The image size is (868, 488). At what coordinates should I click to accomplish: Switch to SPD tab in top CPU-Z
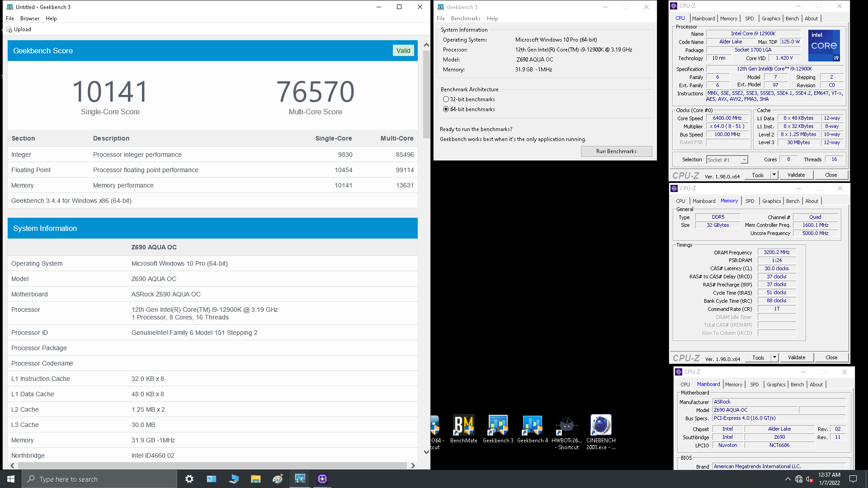click(x=750, y=19)
